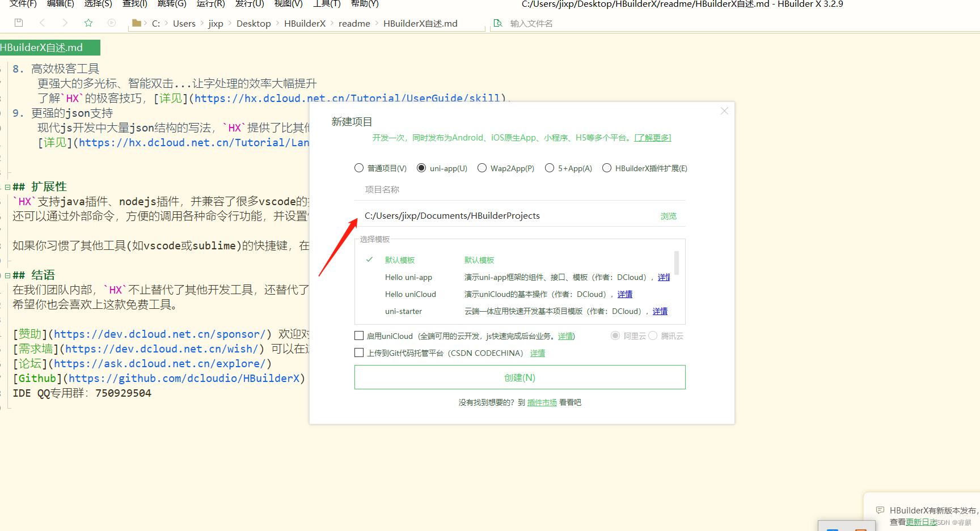Viewport: 980px width, 531px height.
Task: Open the 工具(T) menu
Action: tap(327, 4)
